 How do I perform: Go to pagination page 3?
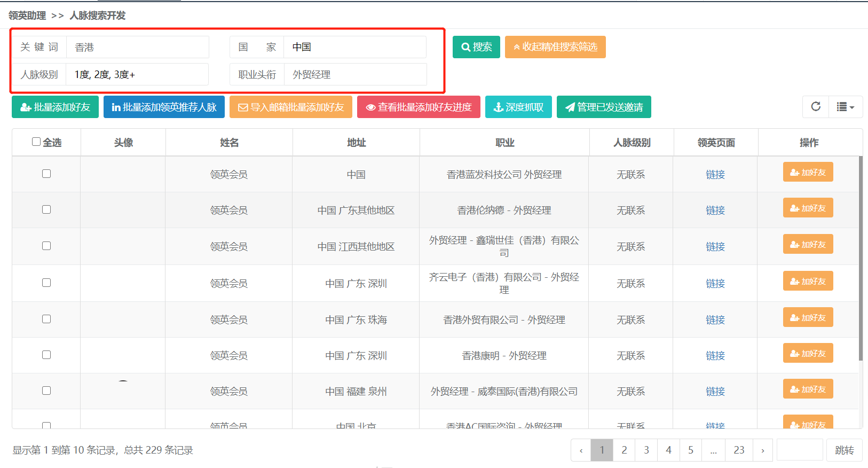point(646,450)
